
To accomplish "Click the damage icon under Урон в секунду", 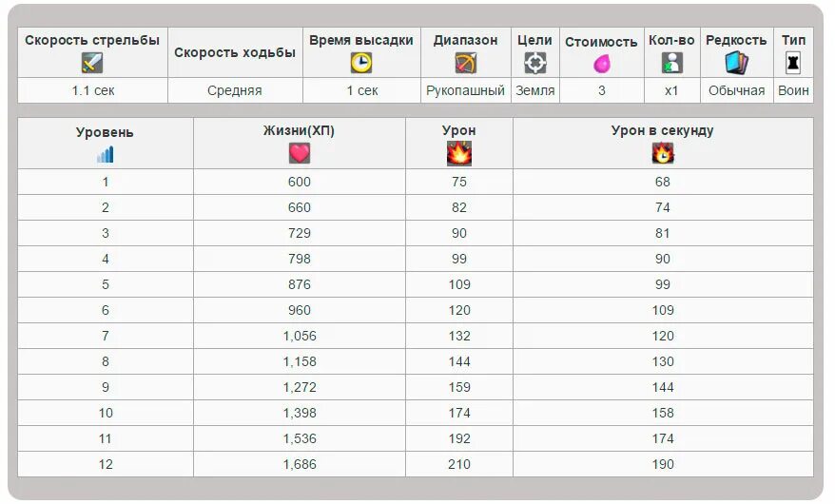I will [x=662, y=153].
